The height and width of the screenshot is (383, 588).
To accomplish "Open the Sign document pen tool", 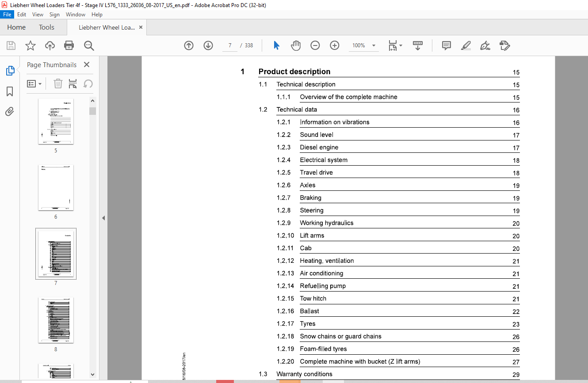I will coord(485,46).
